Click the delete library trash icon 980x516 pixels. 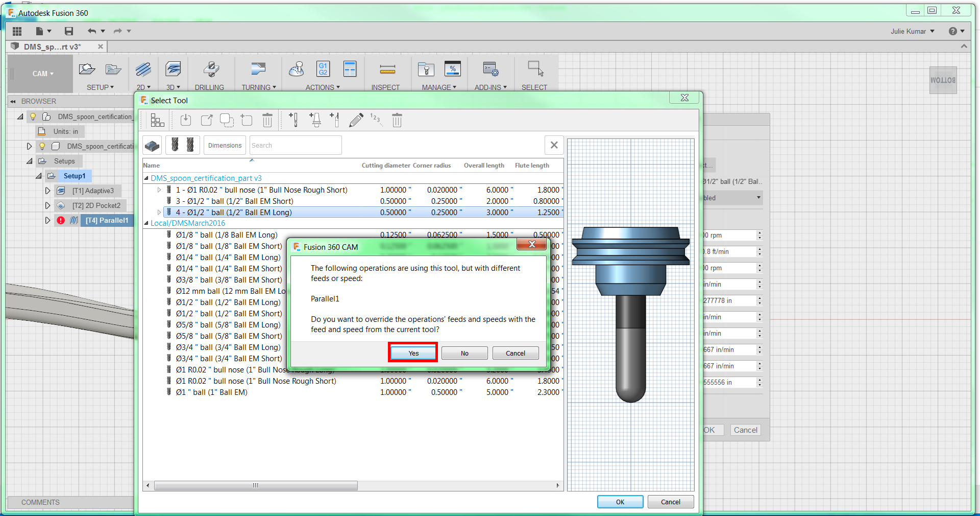[x=267, y=121]
